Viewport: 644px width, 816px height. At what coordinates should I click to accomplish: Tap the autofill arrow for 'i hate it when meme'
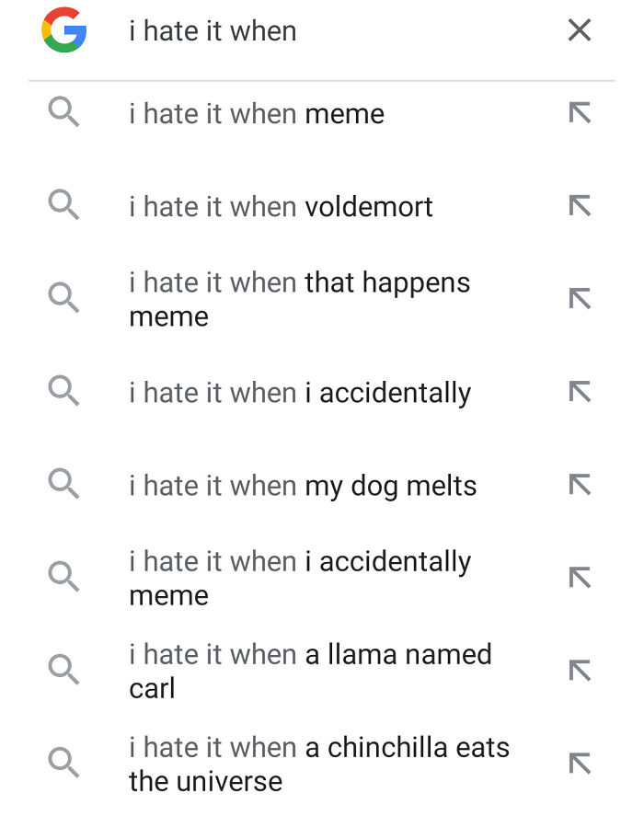pyautogui.click(x=580, y=113)
